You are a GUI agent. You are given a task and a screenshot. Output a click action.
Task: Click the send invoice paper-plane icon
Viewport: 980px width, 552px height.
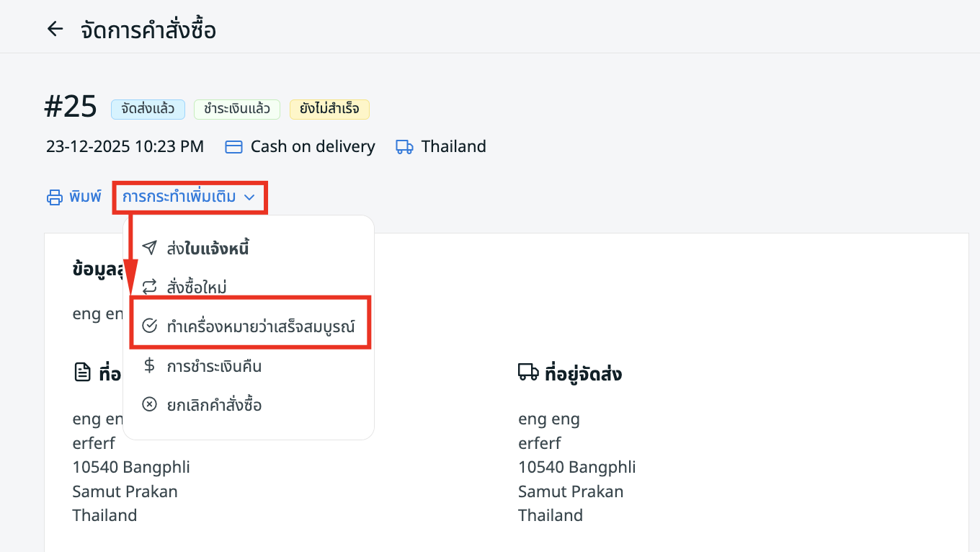149,248
